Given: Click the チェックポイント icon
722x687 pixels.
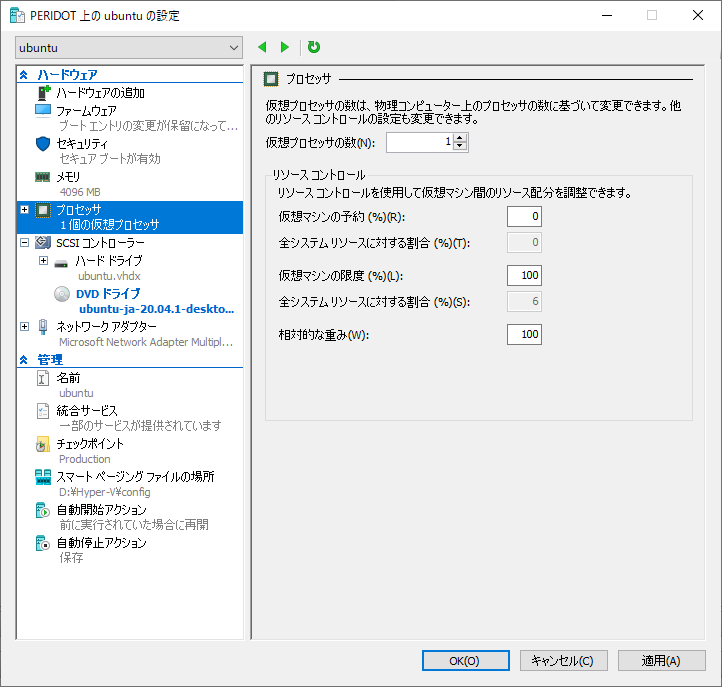Looking at the screenshot, I should tap(43, 444).
